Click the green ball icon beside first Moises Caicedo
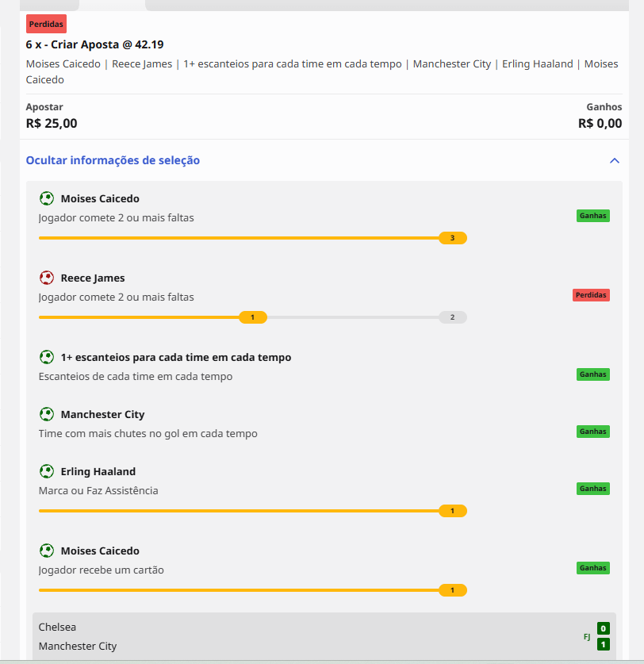Viewport: 644px width, 664px height. tap(47, 198)
